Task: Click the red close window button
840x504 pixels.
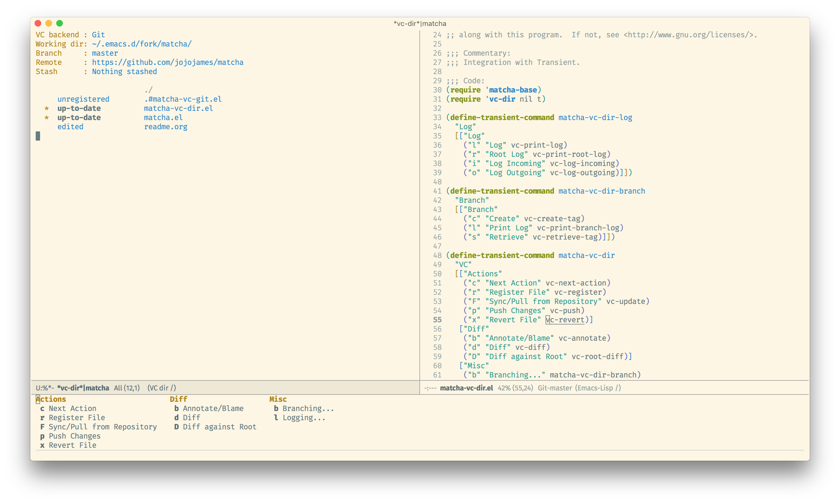Action: click(x=38, y=23)
